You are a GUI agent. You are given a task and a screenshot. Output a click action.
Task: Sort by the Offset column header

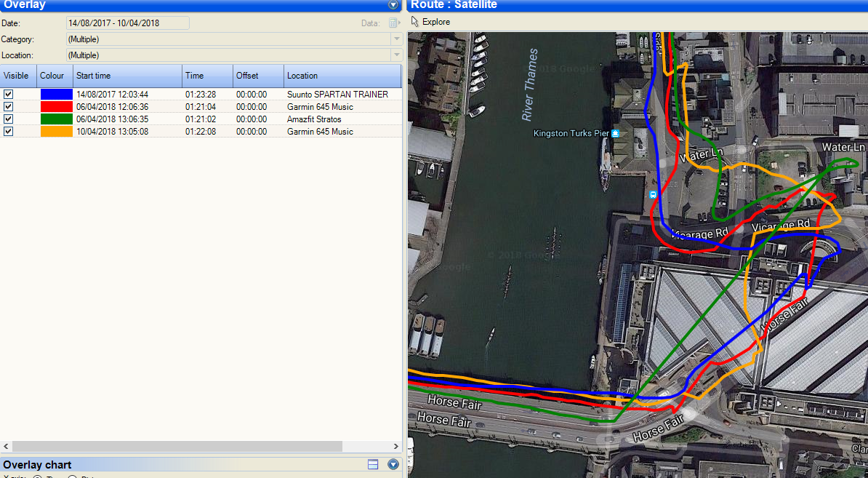(x=259, y=76)
